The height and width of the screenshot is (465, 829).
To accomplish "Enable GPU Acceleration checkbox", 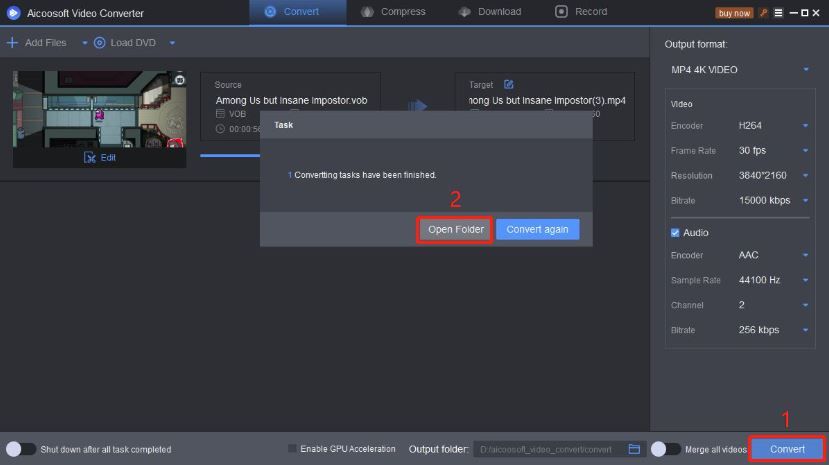I will [292, 449].
